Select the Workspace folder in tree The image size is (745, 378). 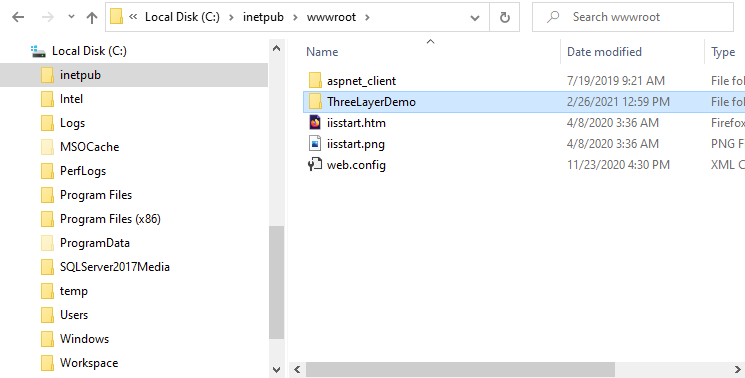(x=89, y=363)
